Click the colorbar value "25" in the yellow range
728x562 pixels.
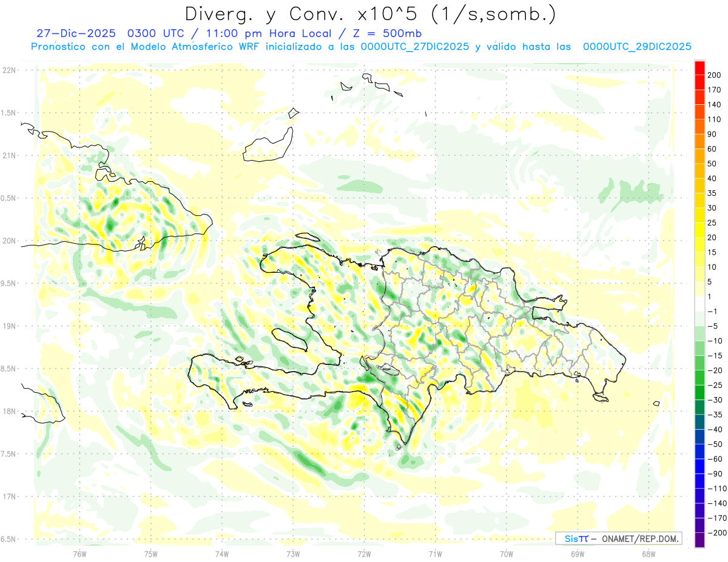713,222
